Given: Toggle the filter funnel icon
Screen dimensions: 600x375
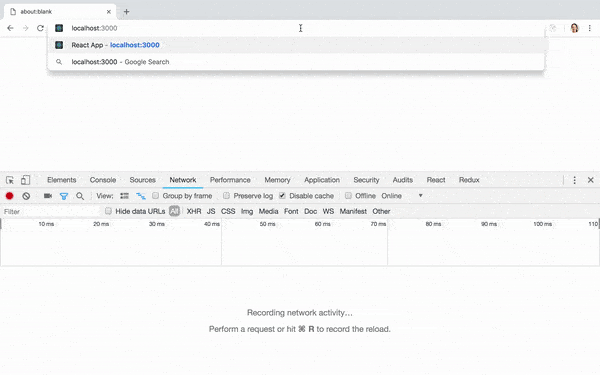Looking at the screenshot, I should (64, 196).
